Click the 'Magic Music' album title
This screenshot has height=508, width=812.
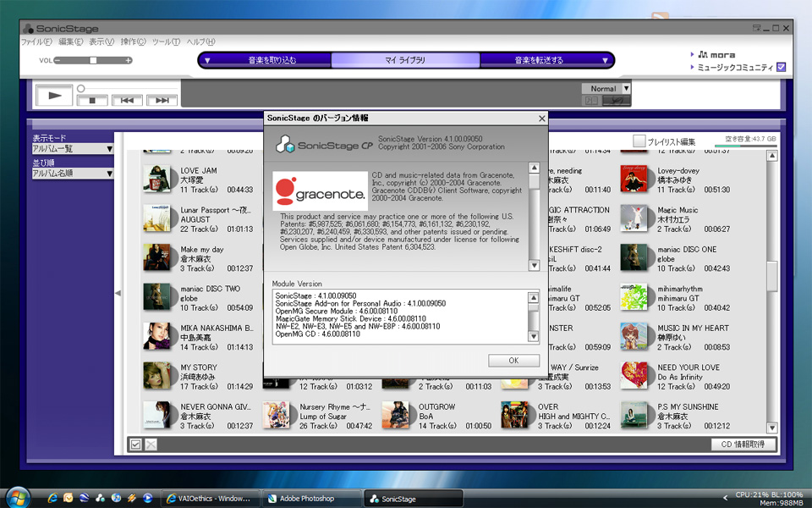coord(678,210)
